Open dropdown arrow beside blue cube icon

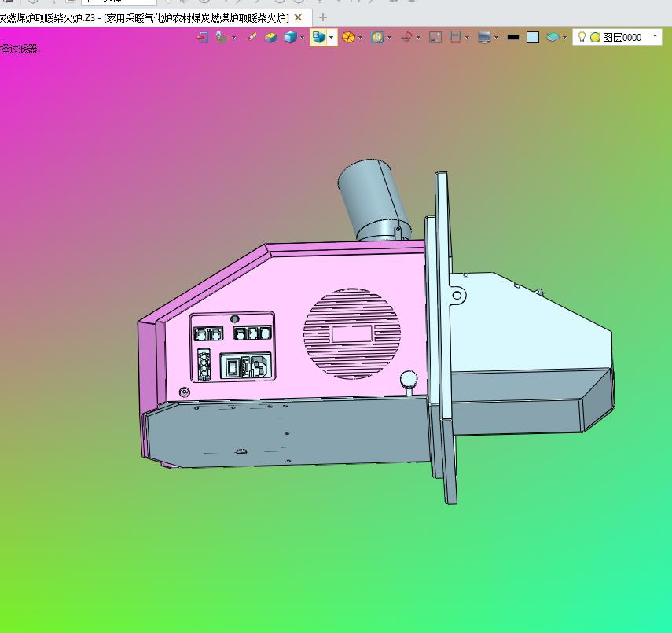(x=303, y=38)
